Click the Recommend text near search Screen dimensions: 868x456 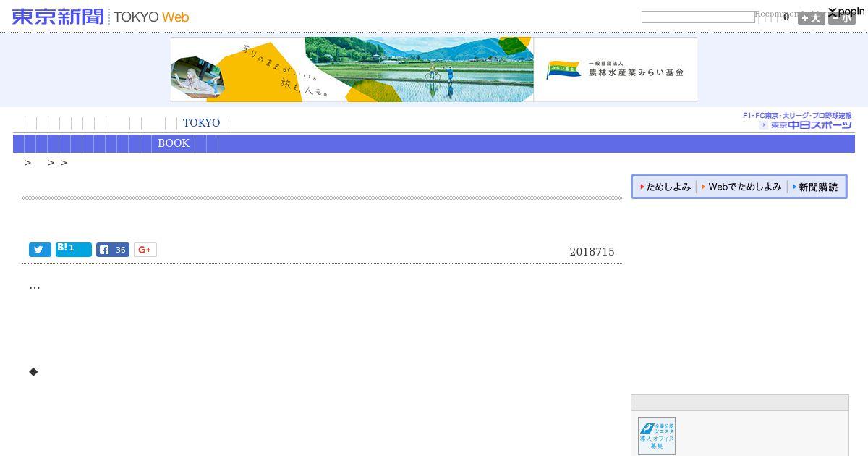[777, 14]
